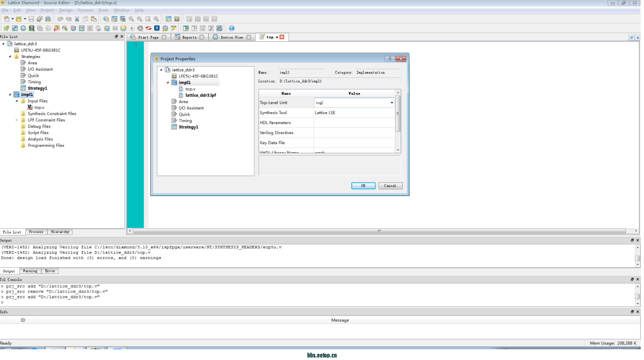The height and width of the screenshot is (360, 644).
Task: Collapse the Input Files folder
Action: pyautogui.click(x=16, y=101)
